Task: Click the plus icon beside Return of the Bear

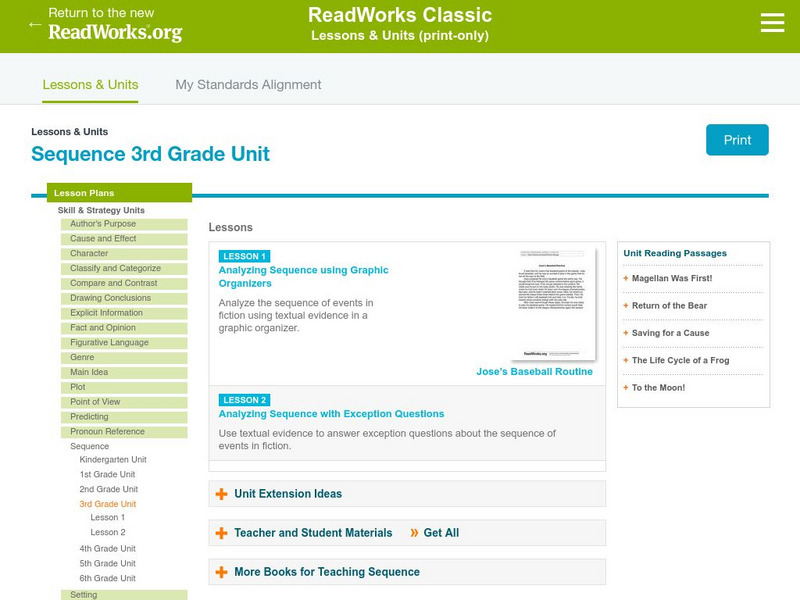Action: pyautogui.click(x=626, y=306)
